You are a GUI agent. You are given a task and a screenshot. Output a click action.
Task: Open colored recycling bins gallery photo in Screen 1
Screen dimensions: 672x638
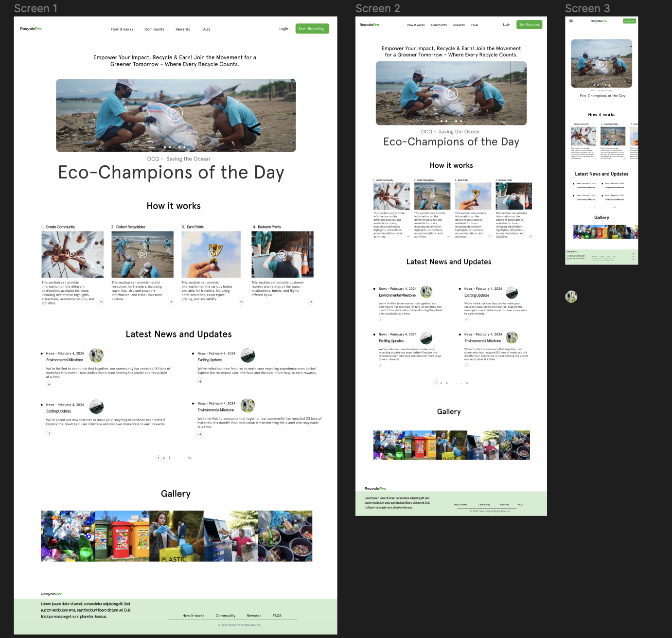[x=122, y=536]
